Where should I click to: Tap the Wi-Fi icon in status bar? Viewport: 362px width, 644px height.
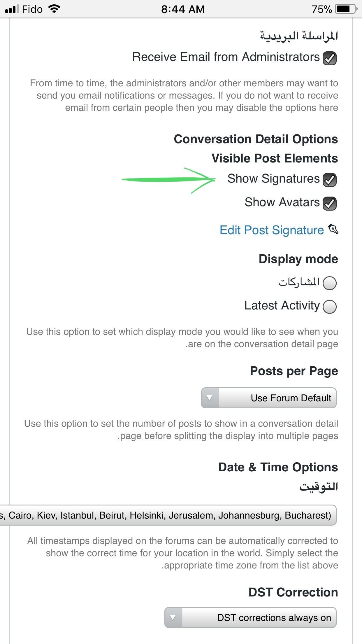click(x=54, y=9)
